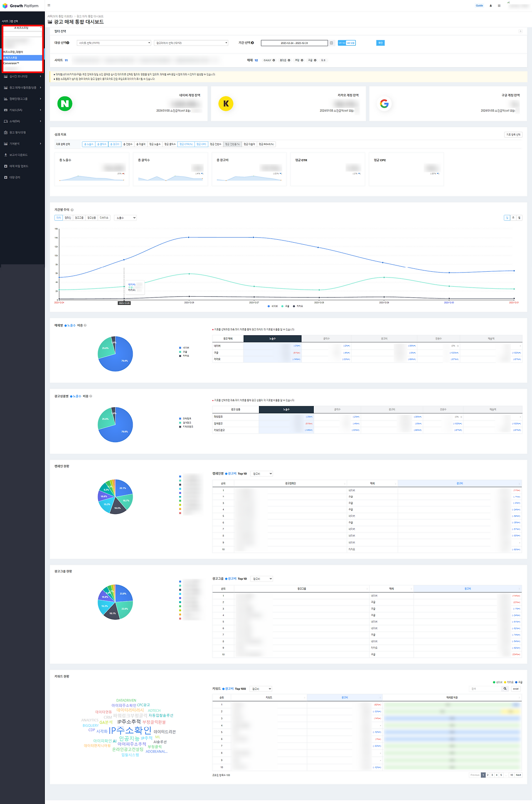Open 보고서 다운로드 download icon in sidebar
This screenshot has height=804, width=532.
point(6,155)
